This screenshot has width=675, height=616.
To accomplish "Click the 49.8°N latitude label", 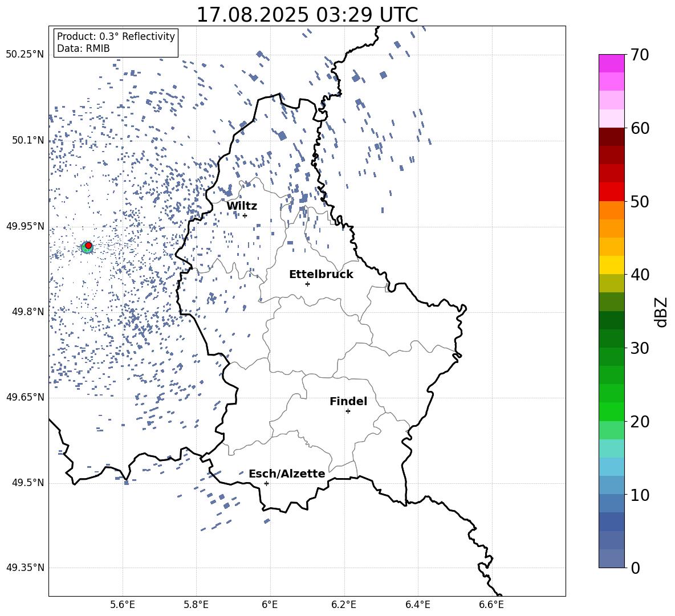I will pyautogui.click(x=28, y=312).
